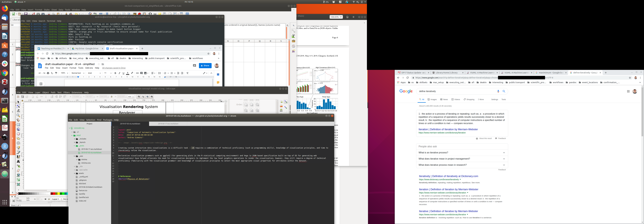Click the Insert link icon in Docs
Screen dimensions: 644x224
(137, 73)
